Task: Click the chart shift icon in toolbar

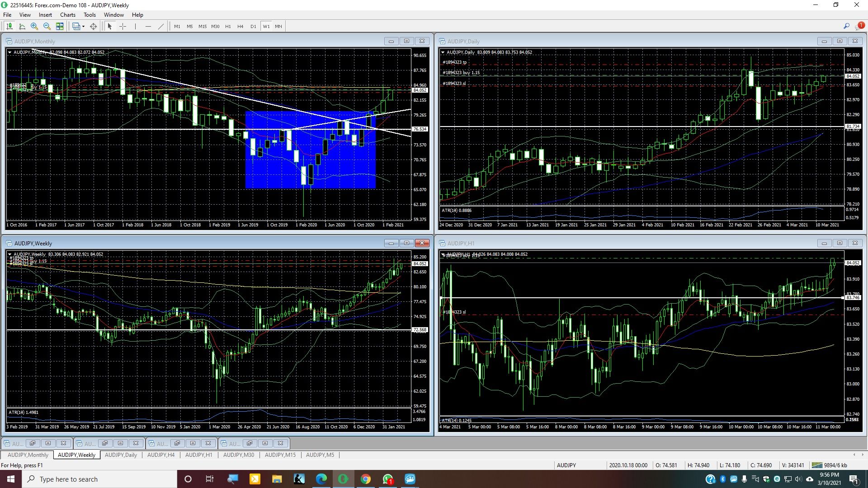Action: (22, 26)
